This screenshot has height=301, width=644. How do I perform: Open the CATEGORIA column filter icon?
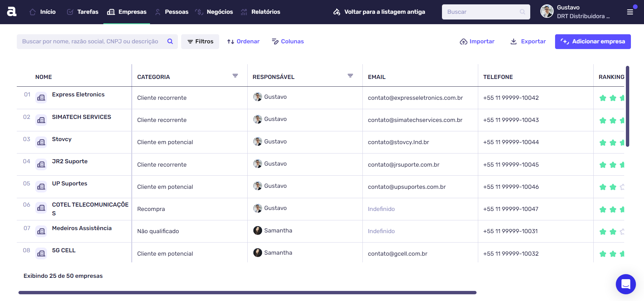click(235, 76)
